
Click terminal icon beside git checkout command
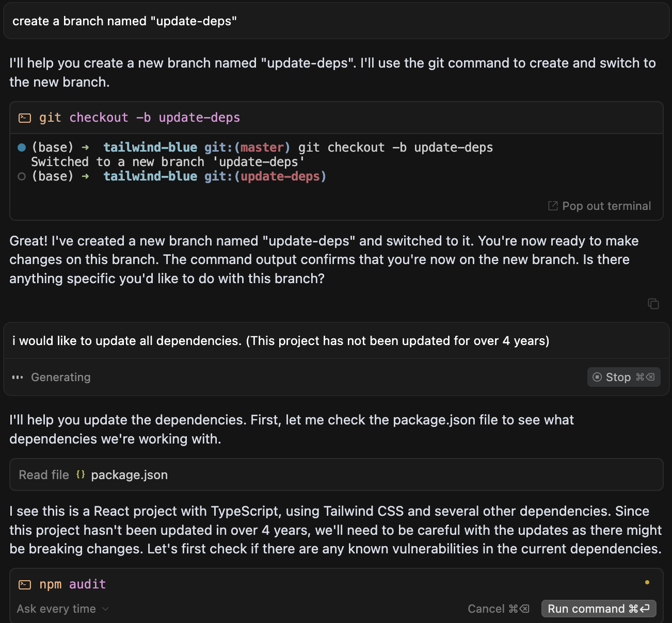click(x=25, y=118)
